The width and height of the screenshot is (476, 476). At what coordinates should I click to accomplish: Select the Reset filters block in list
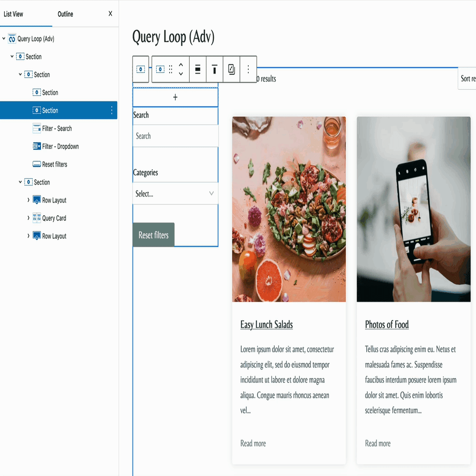pyautogui.click(x=55, y=164)
